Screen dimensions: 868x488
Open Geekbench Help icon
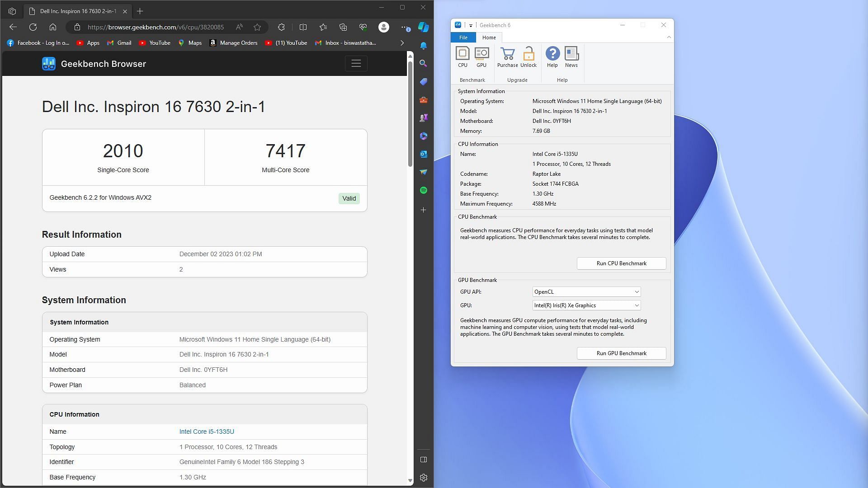[552, 57]
